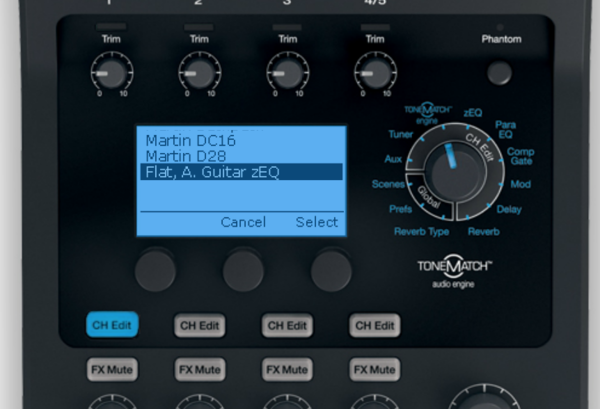The height and width of the screenshot is (409, 600).
Task: Toggle FX Mute on channel 1
Action: click(x=112, y=370)
